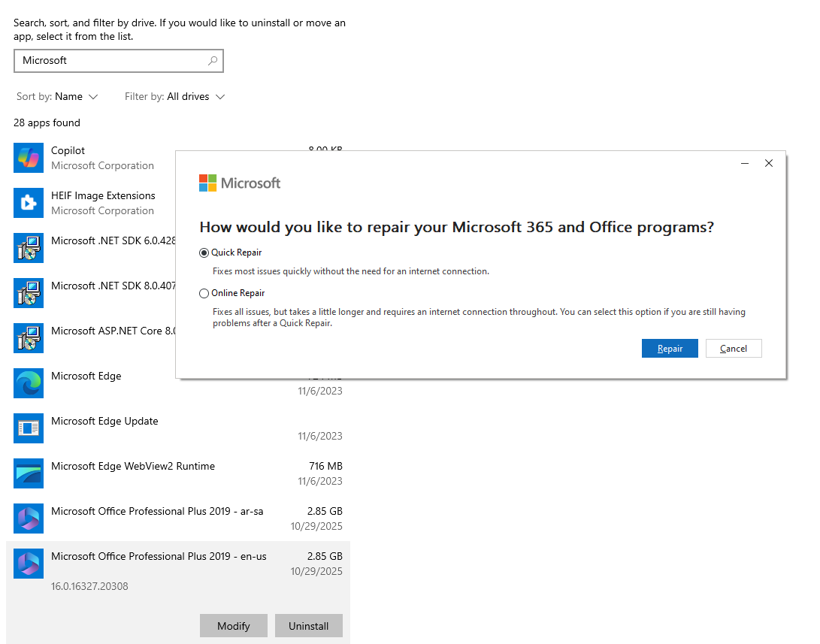
Task: Click the HEIF Image Extensions icon
Action: pos(29,203)
